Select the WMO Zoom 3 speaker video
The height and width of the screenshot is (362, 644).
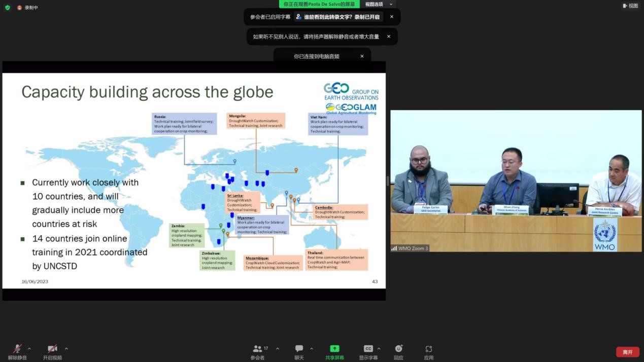point(516,181)
